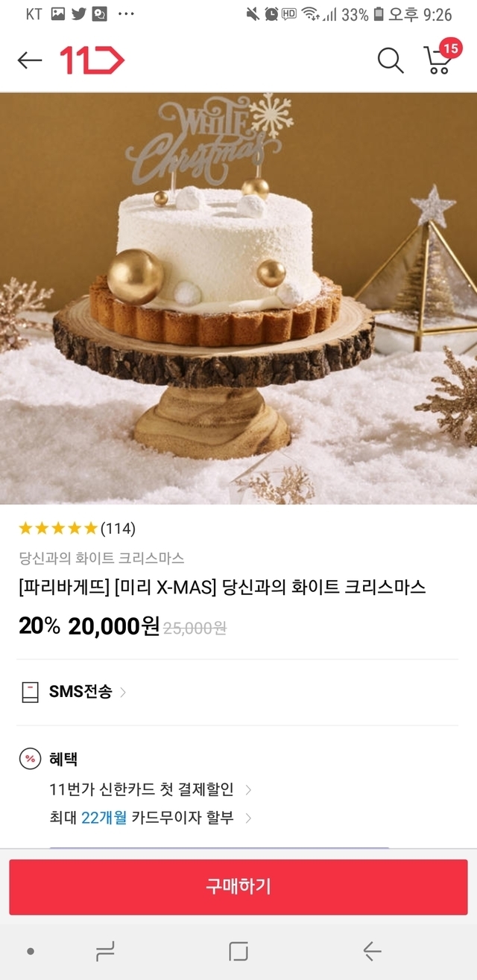This screenshot has height=980, width=477.
Task: Tap the Android back navigation button
Action: pyautogui.click(x=372, y=951)
